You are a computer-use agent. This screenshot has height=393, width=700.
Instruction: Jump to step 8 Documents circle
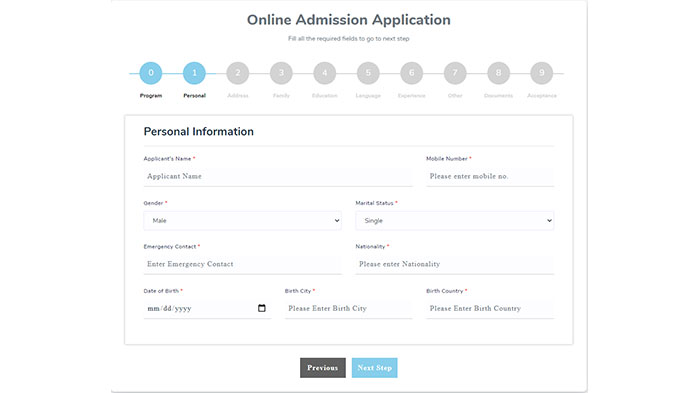click(498, 73)
